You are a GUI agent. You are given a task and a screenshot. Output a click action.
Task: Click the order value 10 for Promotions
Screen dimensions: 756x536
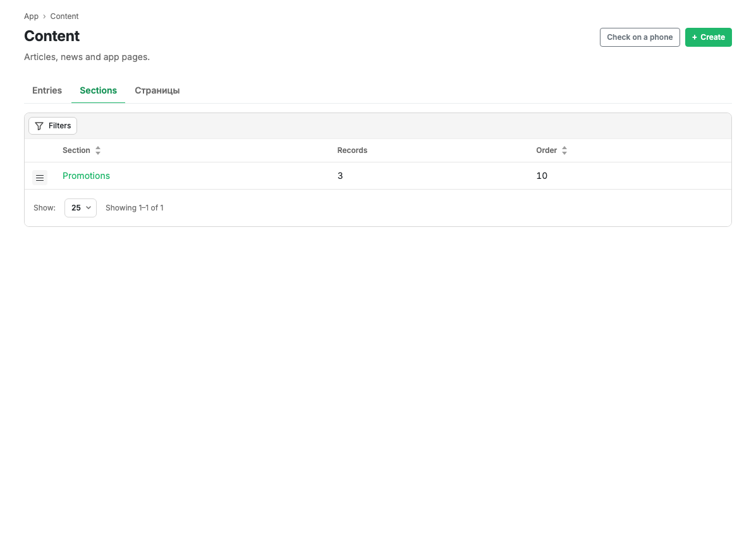[x=542, y=176]
